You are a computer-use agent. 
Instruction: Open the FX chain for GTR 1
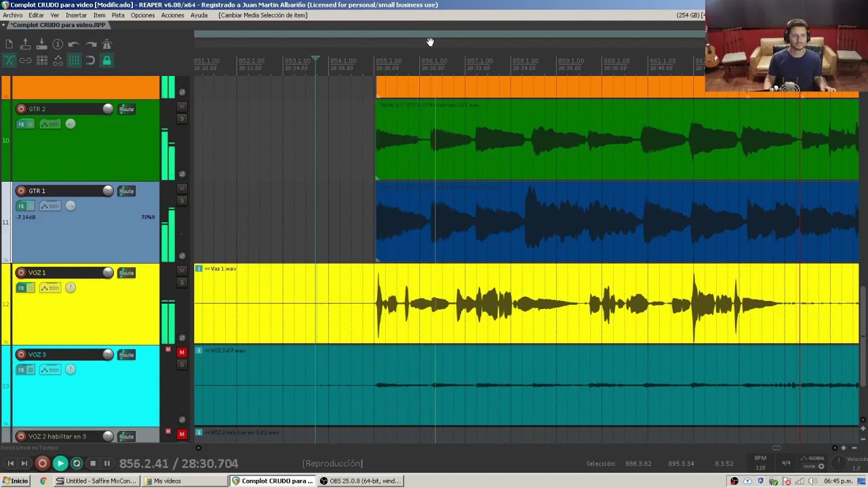coord(22,206)
